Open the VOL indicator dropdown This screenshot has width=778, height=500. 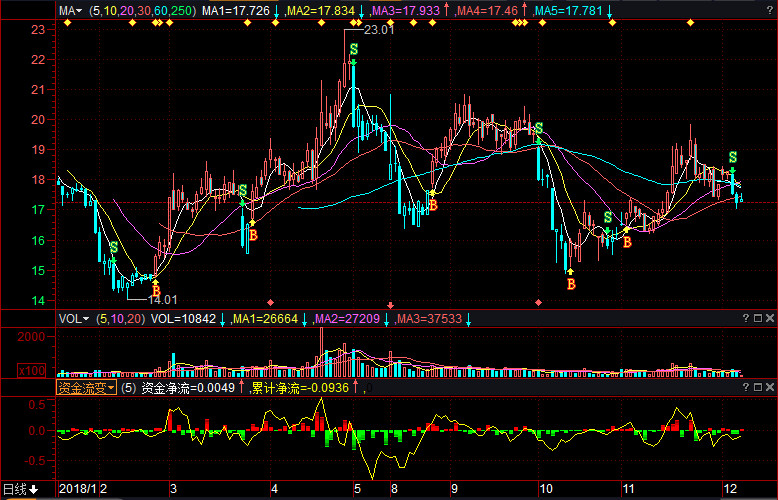[x=73, y=319]
